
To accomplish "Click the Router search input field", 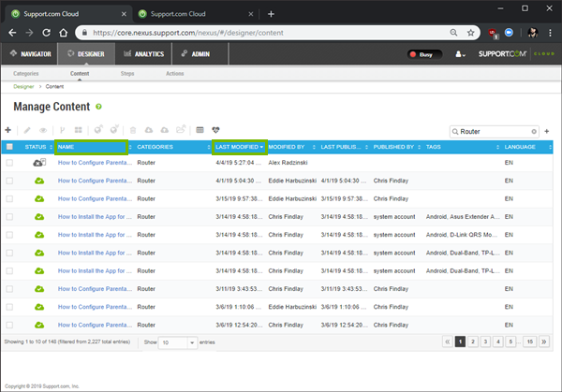I will pyautogui.click(x=494, y=132).
